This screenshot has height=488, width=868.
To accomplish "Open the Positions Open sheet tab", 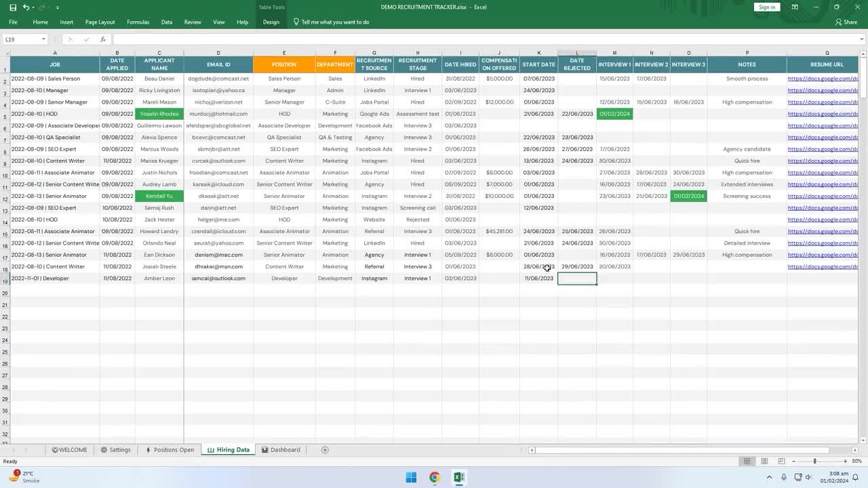I will [170, 450].
